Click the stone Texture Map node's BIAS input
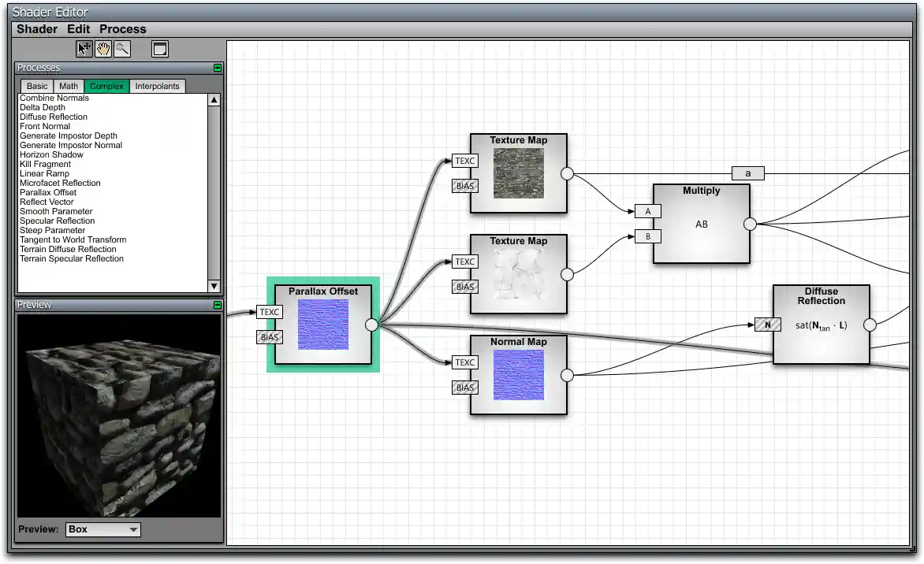This screenshot has height=564, width=924. [x=465, y=186]
